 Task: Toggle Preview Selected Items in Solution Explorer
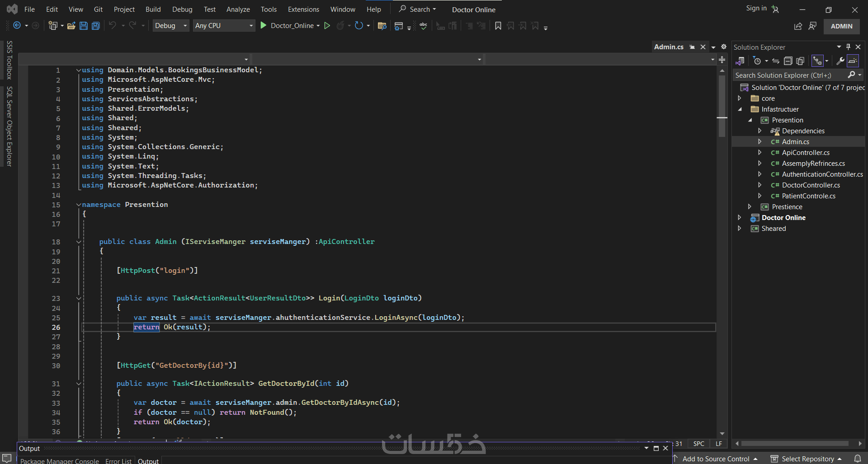point(853,61)
